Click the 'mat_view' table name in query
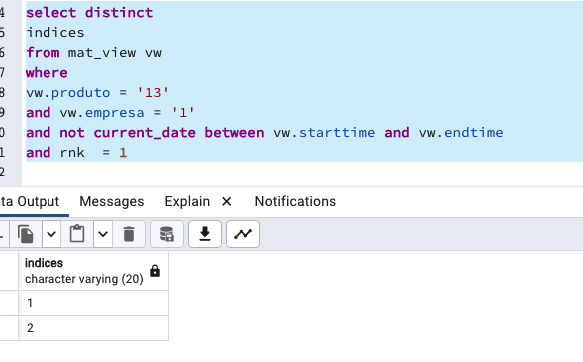Viewport: 583px width, 362px height. (x=102, y=53)
